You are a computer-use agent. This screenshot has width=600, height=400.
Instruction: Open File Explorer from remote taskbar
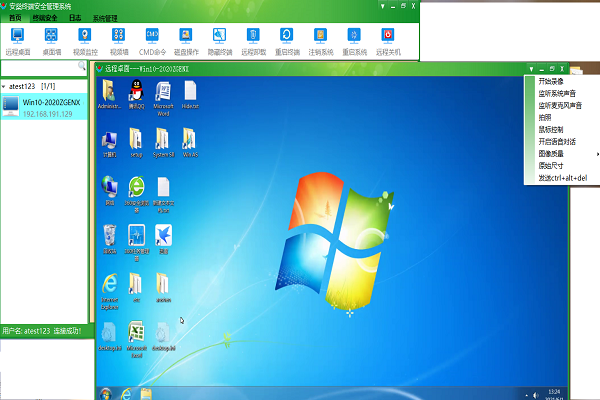(x=146, y=394)
